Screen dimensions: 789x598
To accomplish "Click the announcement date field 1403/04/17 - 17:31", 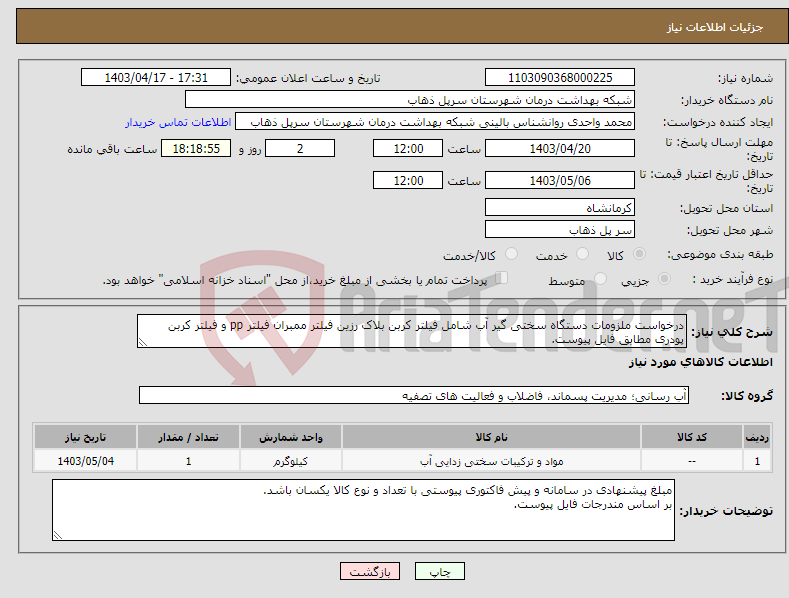I will [156, 78].
